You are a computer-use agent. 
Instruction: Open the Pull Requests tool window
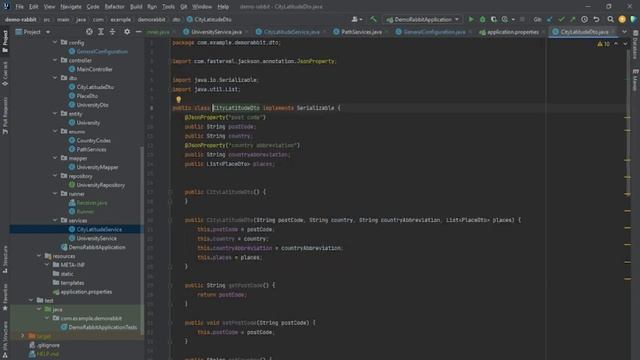point(5,116)
